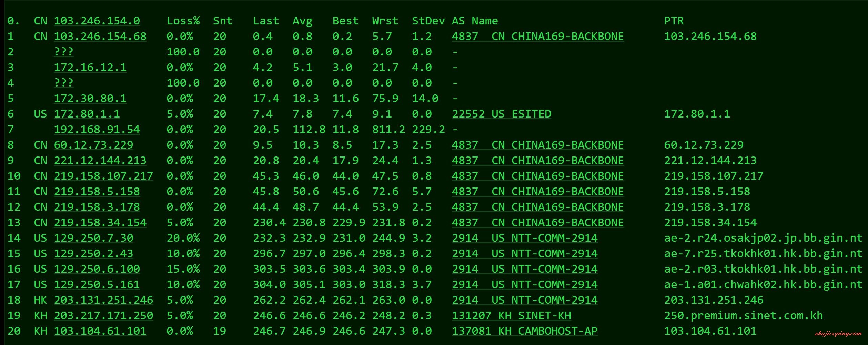Open the 129.250.7.30 hop link
The image size is (868, 345).
pyautogui.click(x=93, y=238)
